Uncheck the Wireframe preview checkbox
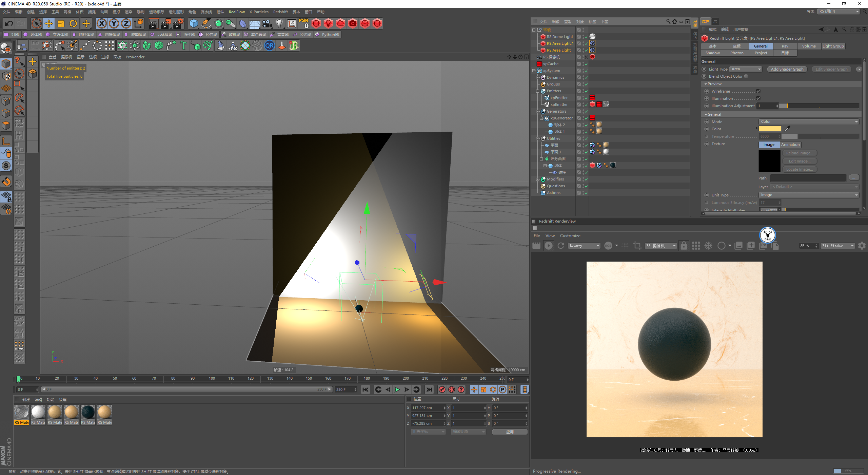868x475 pixels. point(758,91)
